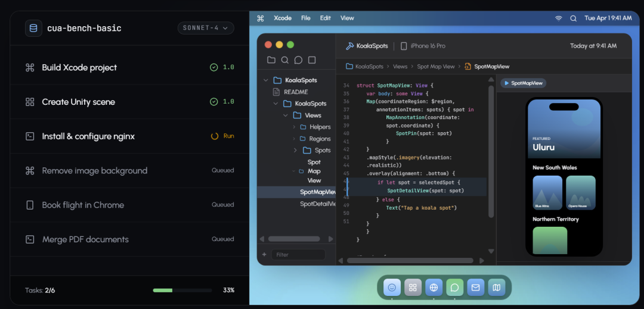Click the Opera House card in preview
The image size is (644, 309).
(x=581, y=193)
